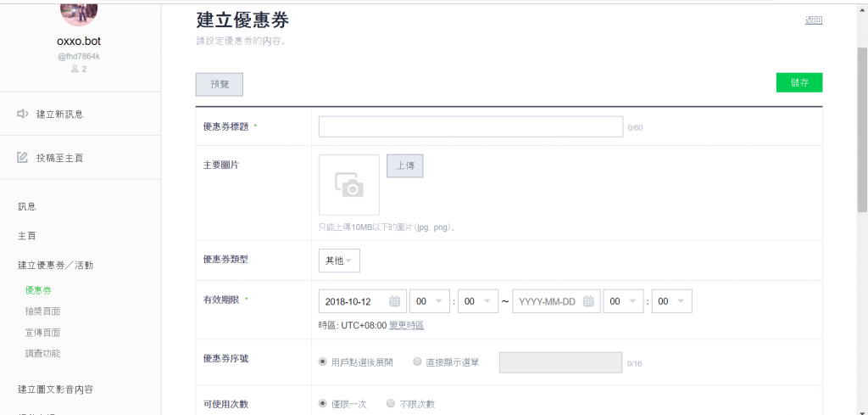Select 優惠券 submenu item

tap(39, 289)
